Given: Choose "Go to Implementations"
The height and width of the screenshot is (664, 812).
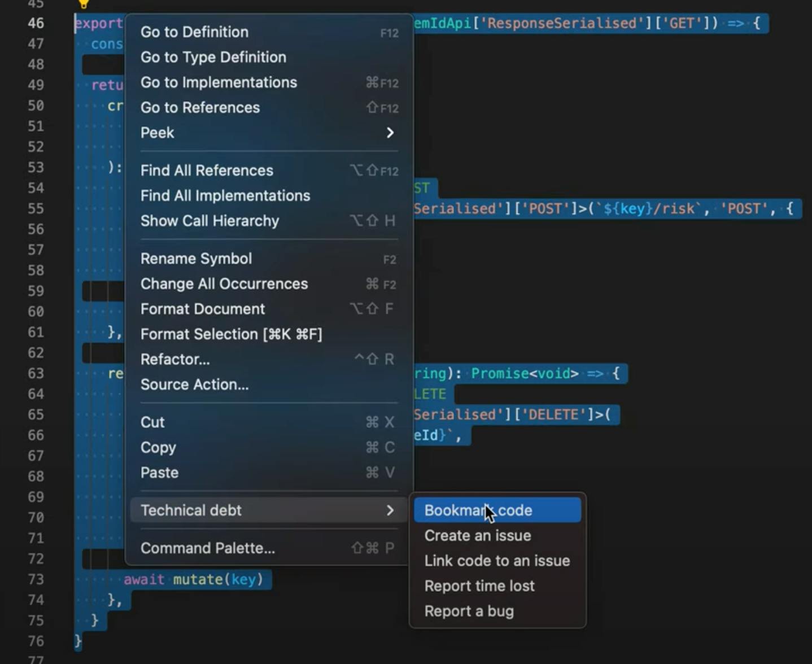Looking at the screenshot, I should point(219,82).
